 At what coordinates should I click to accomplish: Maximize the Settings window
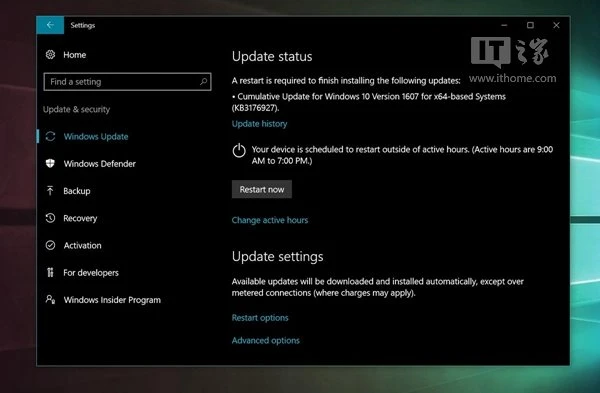click(x=530, y=25)
